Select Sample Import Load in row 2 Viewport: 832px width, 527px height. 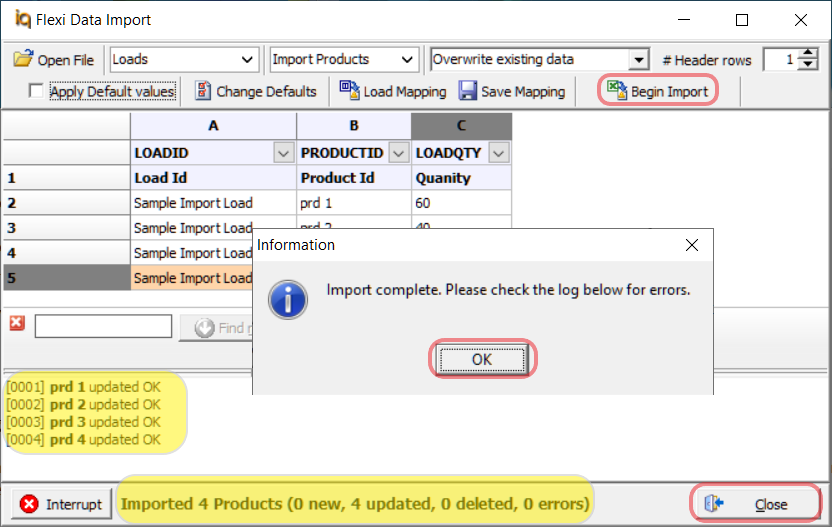click(x=213, y=203)
